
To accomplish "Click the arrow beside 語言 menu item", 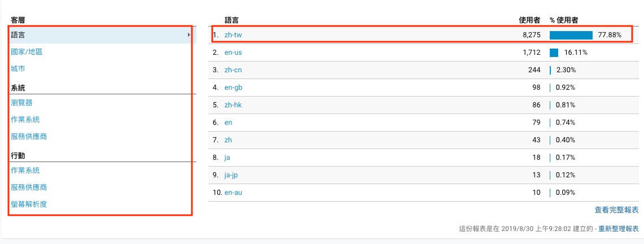I will click(x=188, y=35).
